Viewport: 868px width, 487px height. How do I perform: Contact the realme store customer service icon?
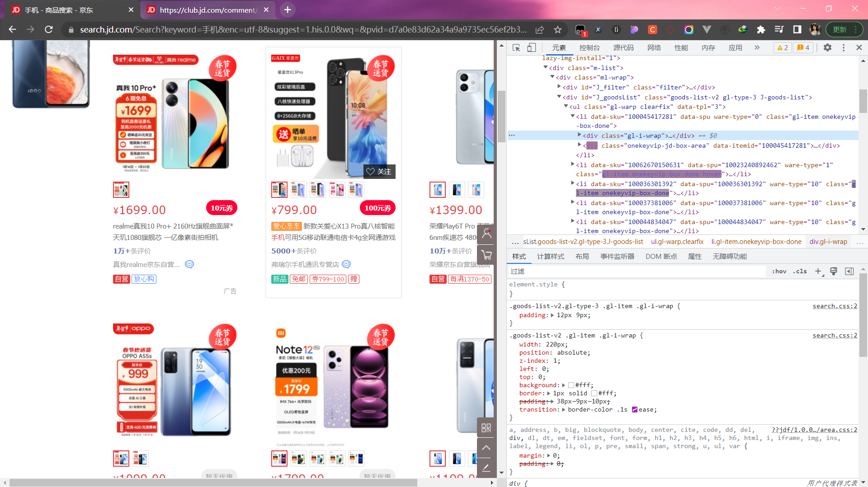pyautogui.click(x=189, y=264)
